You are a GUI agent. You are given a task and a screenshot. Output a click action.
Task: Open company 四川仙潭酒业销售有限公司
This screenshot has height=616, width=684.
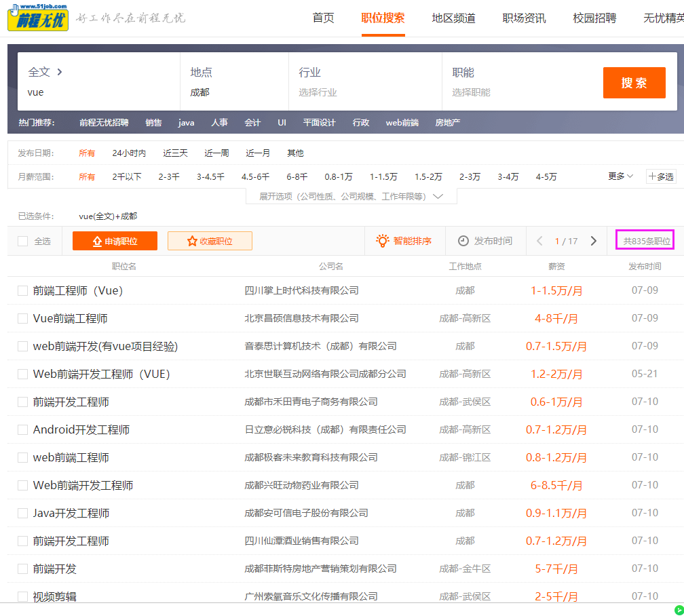tap(301, 541)
